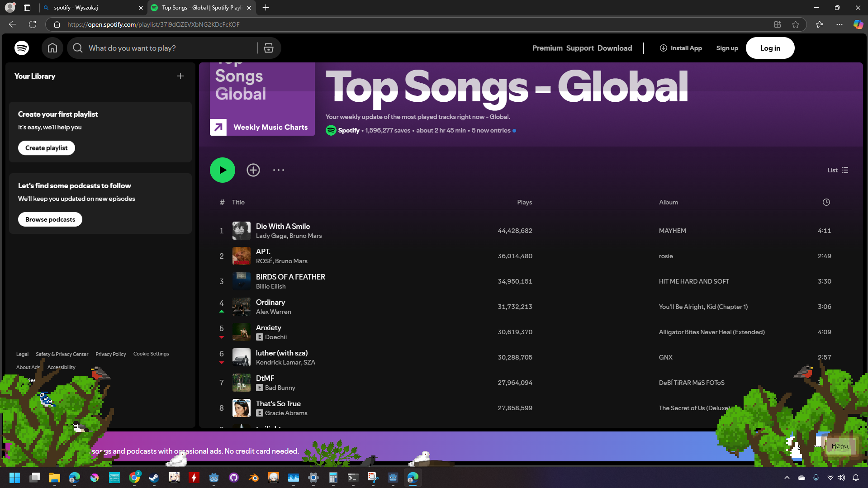Viewport: 868px width, 488px height.
Task: Open the browser favorites list
Action: (820, 24)
